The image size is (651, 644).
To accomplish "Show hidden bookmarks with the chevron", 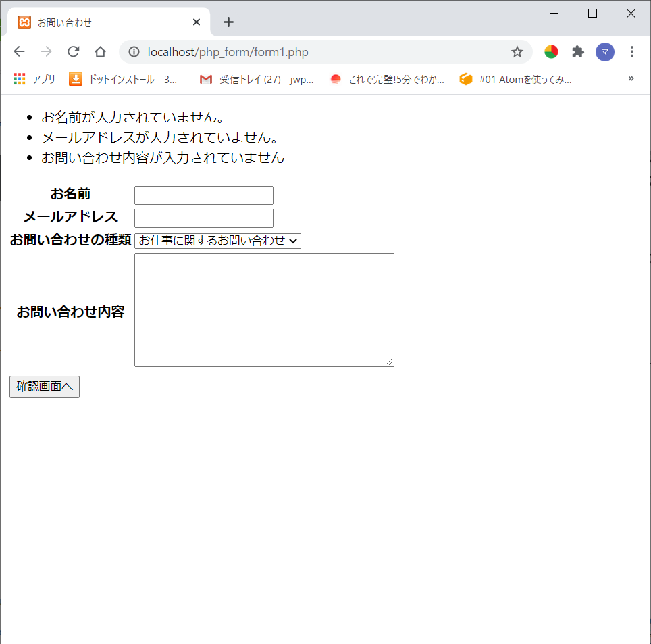I will 631,78.
